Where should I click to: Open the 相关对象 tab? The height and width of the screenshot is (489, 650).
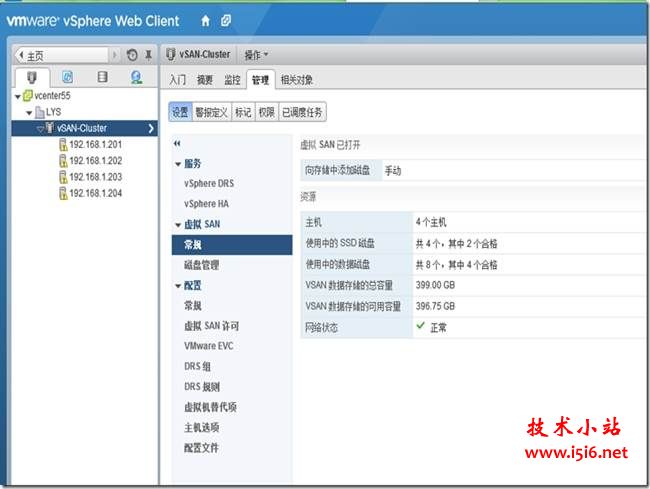tap(297, 80)
